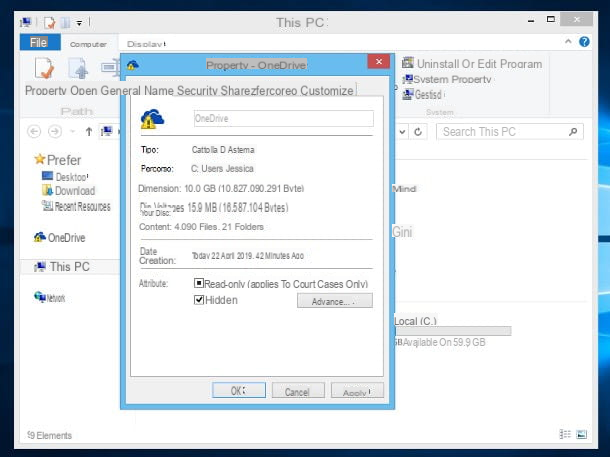Switch to the Computer ribbon tab
Viewport: 610px width, 457px height.
click(x=88, y=44)
